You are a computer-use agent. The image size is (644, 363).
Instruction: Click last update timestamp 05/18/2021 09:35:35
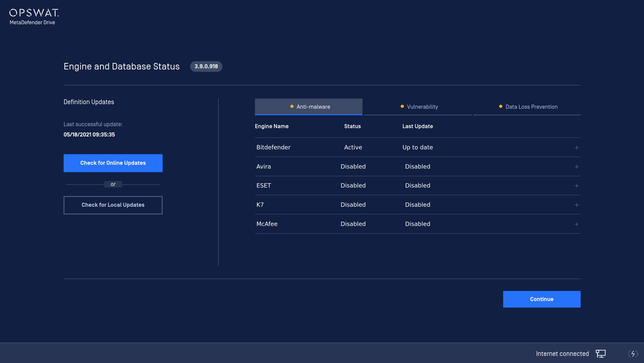(89, 135)
